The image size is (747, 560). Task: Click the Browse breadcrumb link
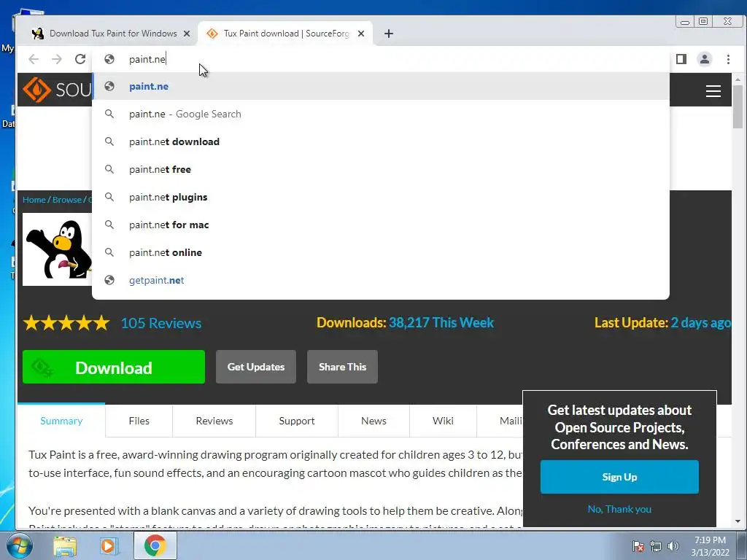pyautogui.click(x=67, y=200)
